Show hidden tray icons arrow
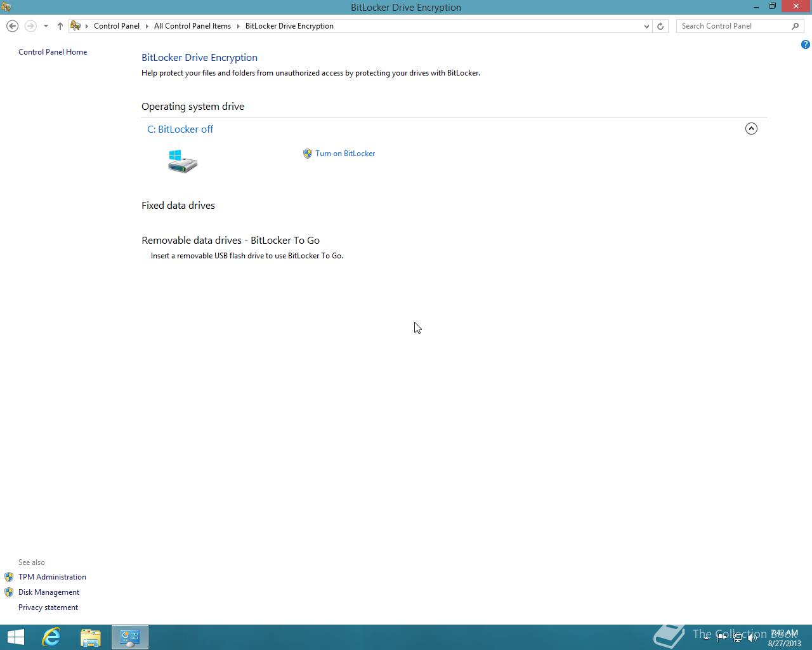 (706, 638)
